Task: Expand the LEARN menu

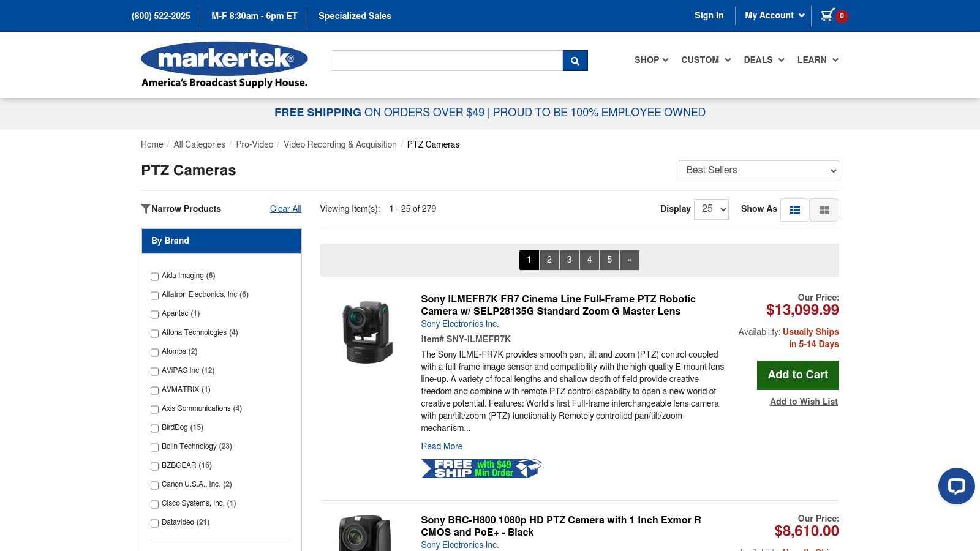Action: (818, 60)
